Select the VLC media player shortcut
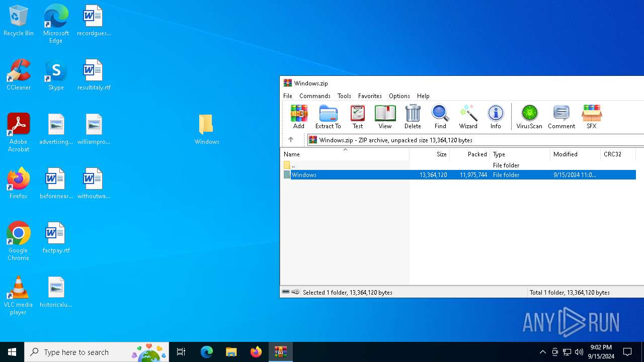Image resolution: width=644 pixels, height=362 pixels. 19,296
